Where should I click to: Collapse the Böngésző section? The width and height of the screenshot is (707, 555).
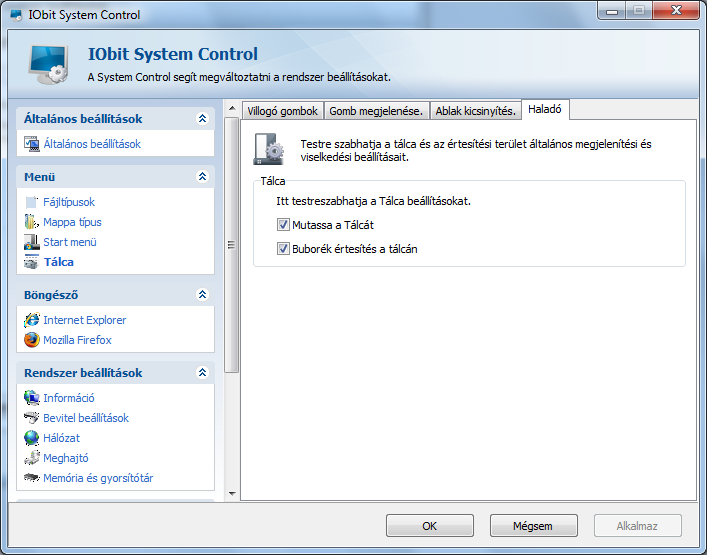click(x=202, y=294)
